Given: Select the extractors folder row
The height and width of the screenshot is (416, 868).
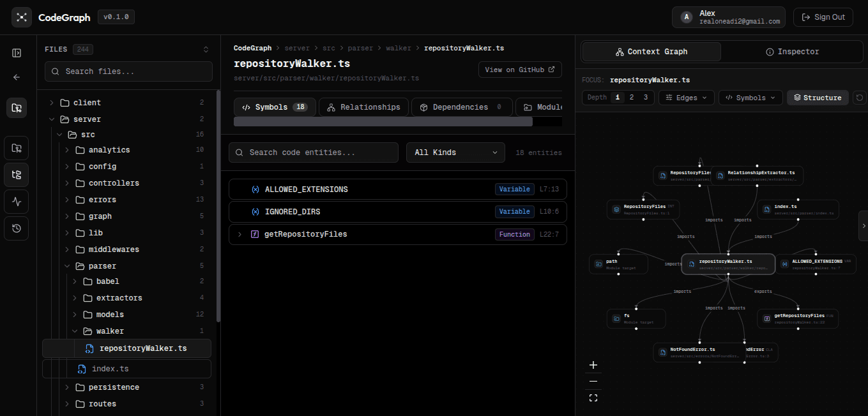Looking at the screenshot, I should [126, 298].
